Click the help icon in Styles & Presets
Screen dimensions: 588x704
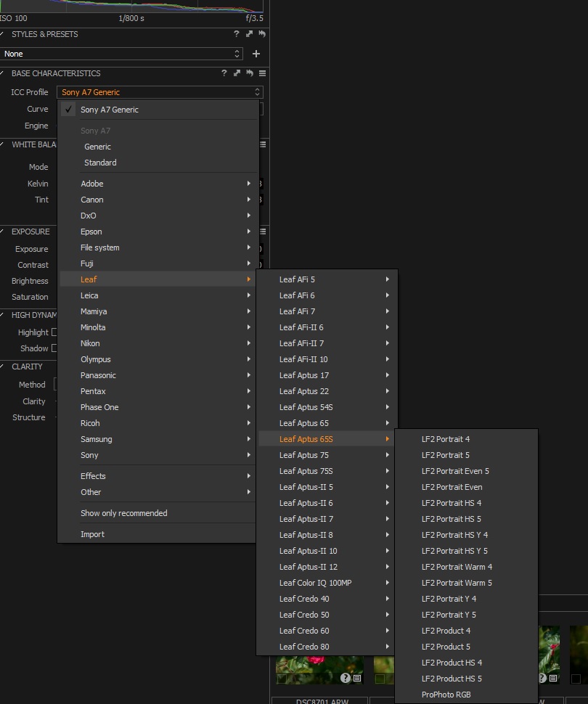point(236,34)
